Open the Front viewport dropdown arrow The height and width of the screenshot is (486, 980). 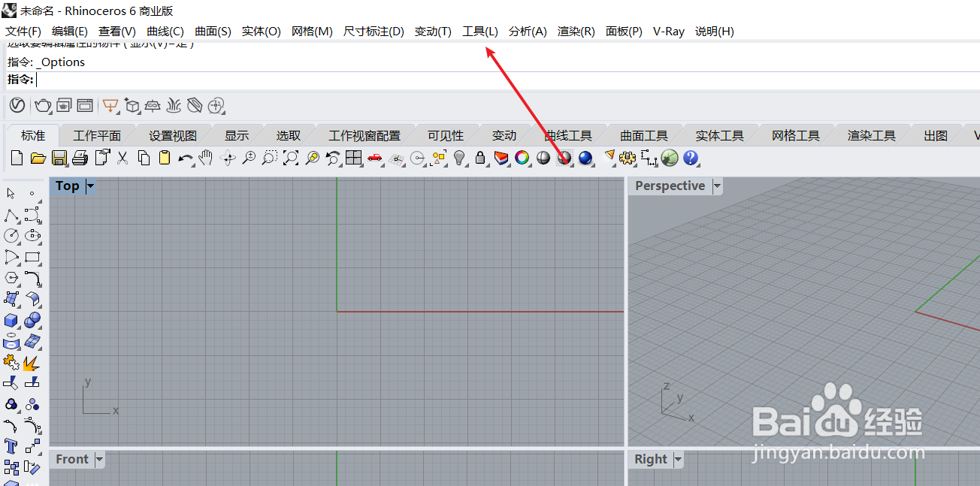pos(99,459)
